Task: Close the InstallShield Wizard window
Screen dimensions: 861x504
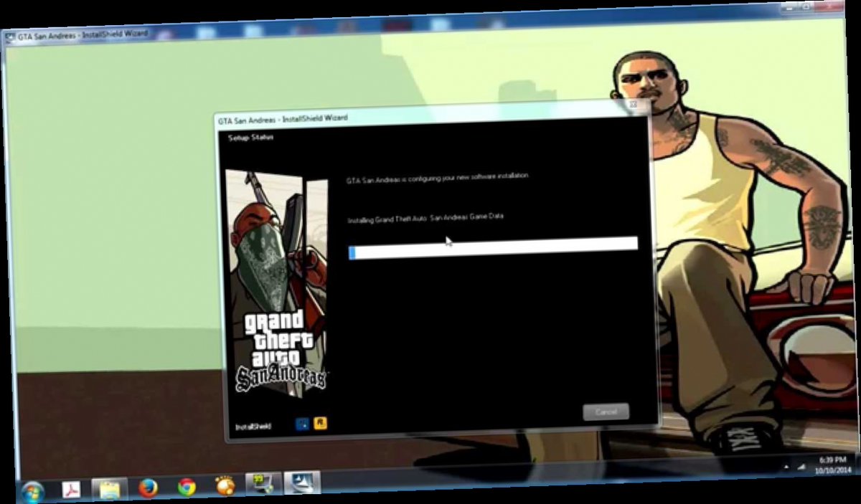Action: [634, 105]
